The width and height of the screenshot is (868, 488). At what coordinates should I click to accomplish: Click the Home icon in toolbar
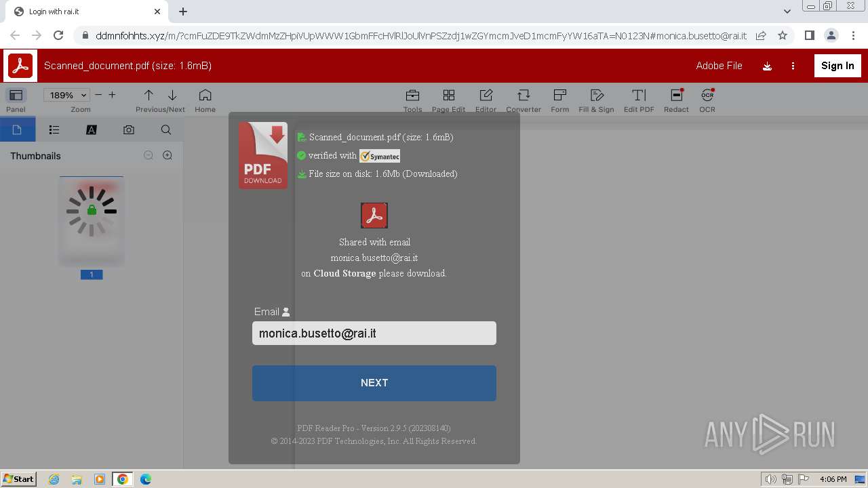(x=205, y=95)
